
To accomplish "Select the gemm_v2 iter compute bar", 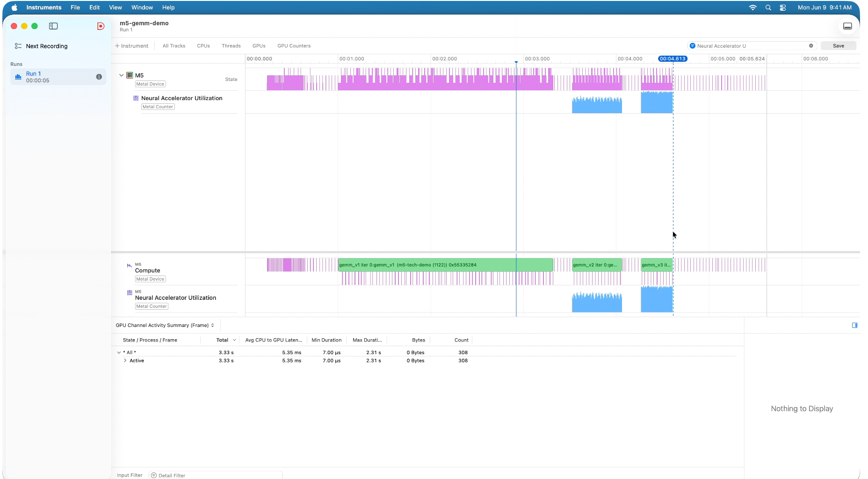I will pyautogui.click(x=597, y=265).
